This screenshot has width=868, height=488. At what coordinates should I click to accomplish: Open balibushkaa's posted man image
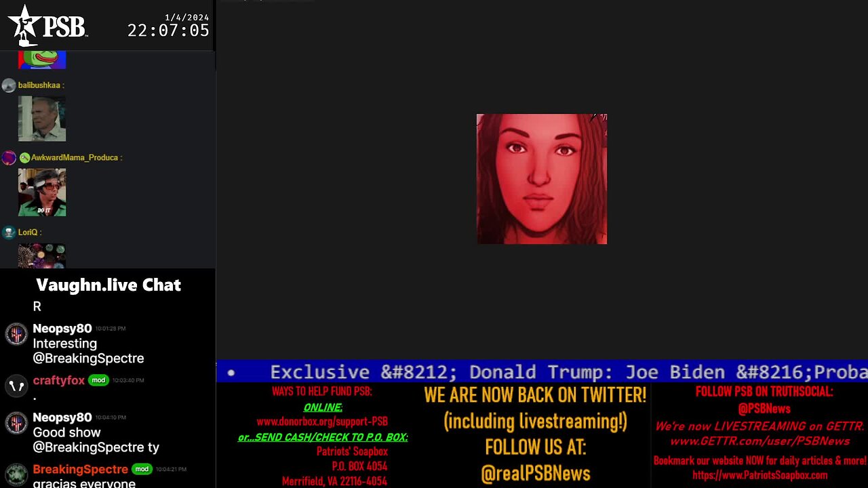point(42,119)
